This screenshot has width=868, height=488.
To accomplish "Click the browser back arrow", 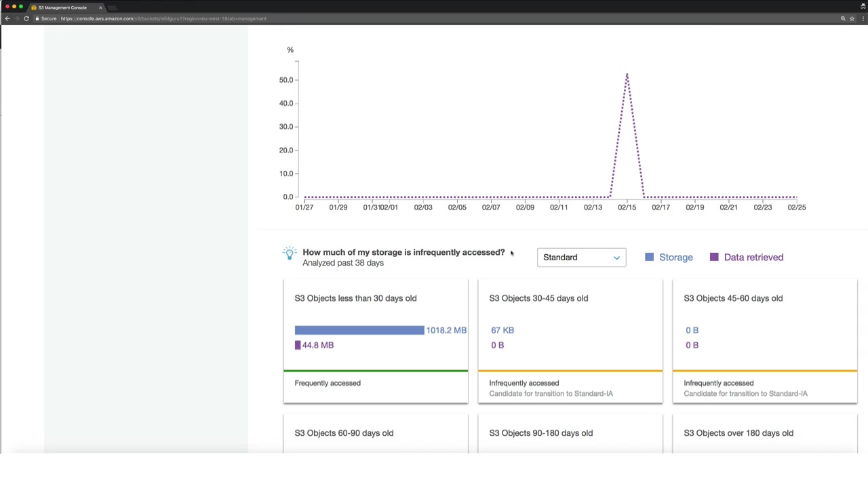I will point(7,18).
